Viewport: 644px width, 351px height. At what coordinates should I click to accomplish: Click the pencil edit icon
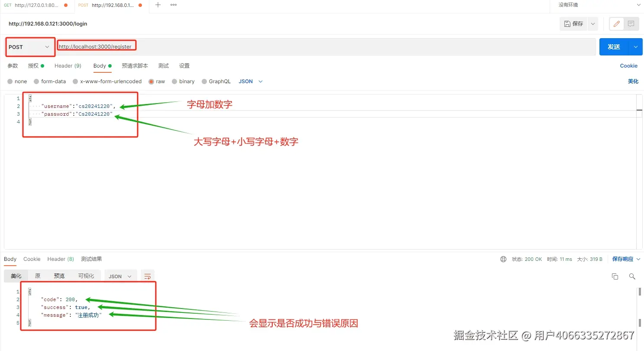pos(617,24)
